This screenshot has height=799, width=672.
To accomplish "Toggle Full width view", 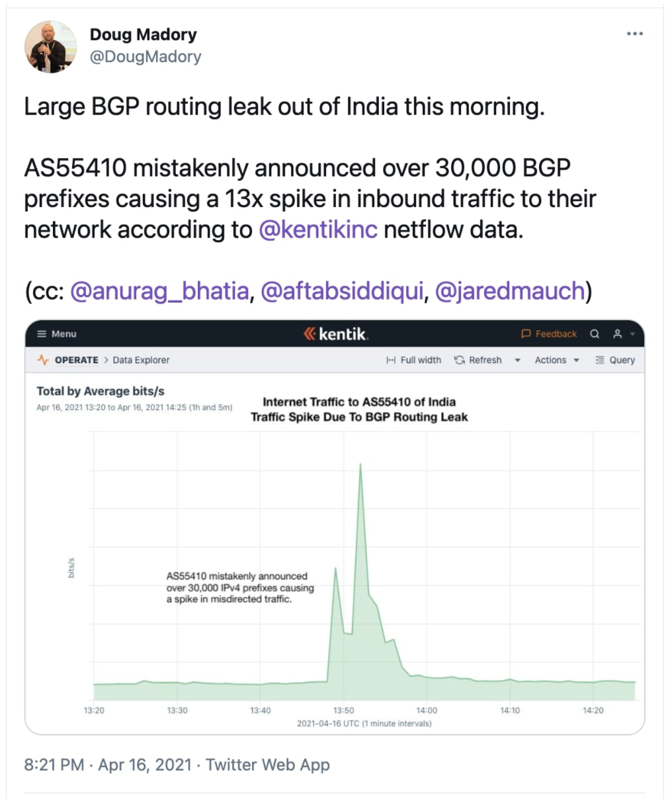I will [413, 360].
